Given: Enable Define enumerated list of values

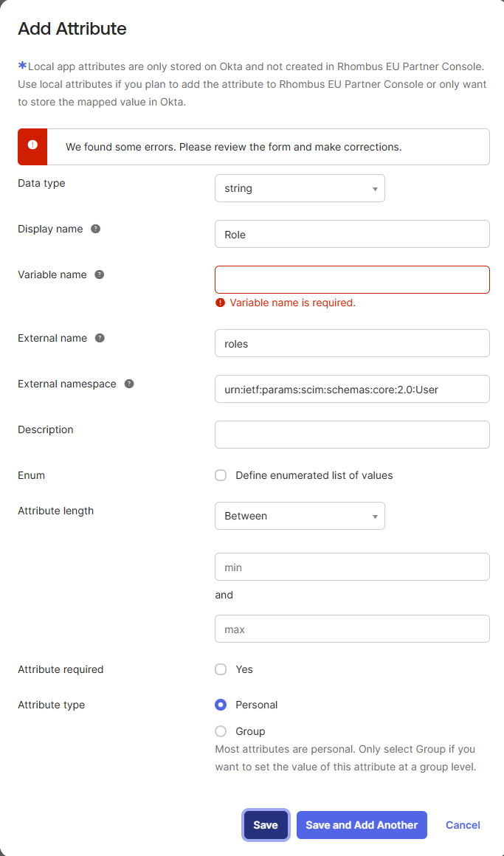Looking at the screenshot, I should click(x=221, y=475).
